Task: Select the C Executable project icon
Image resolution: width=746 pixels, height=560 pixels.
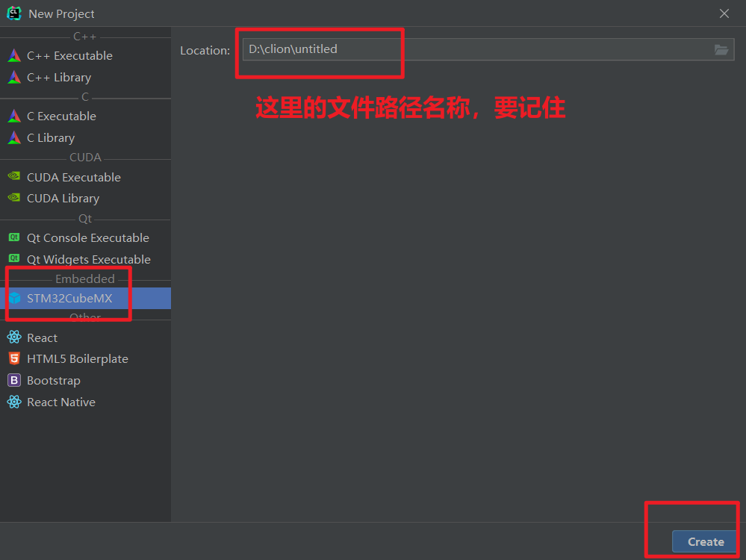Action: click(15, 116)
